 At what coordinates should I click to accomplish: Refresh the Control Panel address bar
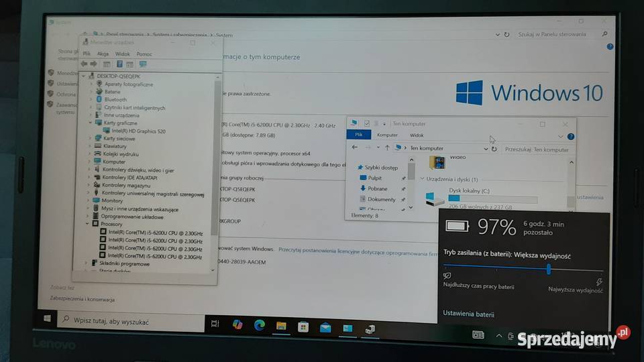tap(507, 34)
